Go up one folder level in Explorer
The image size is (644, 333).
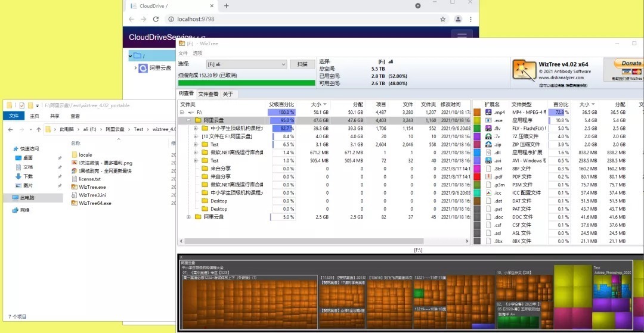pos(39,129)
